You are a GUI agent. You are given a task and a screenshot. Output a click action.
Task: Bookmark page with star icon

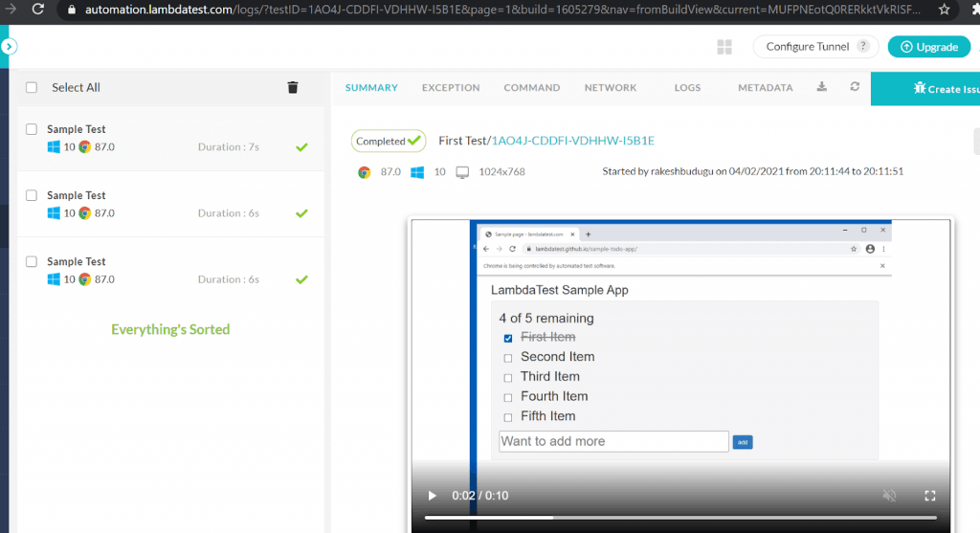click(944, 10)
